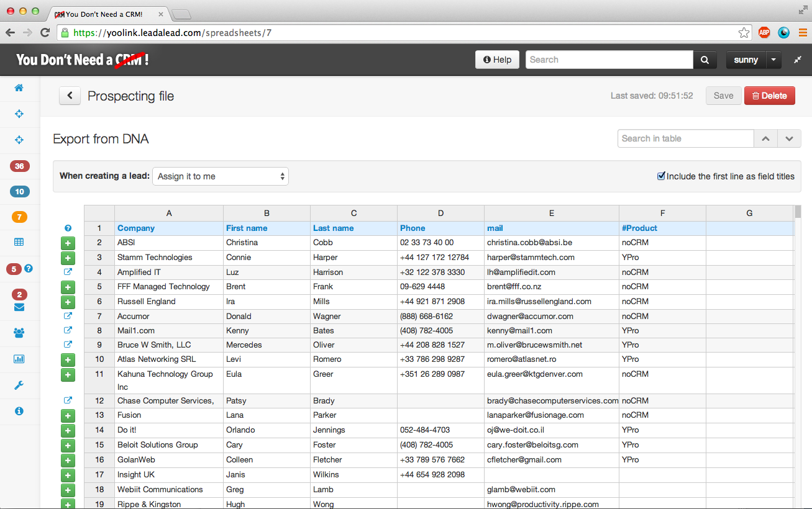Add Russell England as a lead

point(68,302)
